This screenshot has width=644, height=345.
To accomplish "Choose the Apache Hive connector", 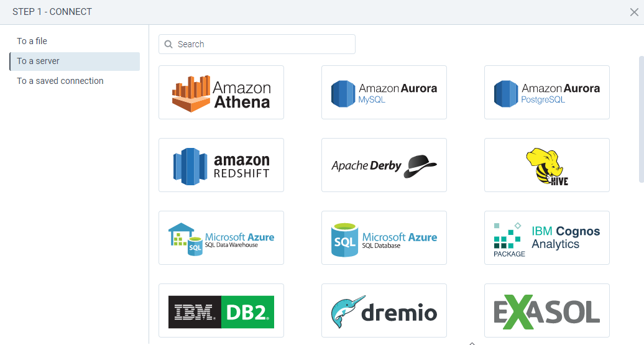I will point(546,165).
